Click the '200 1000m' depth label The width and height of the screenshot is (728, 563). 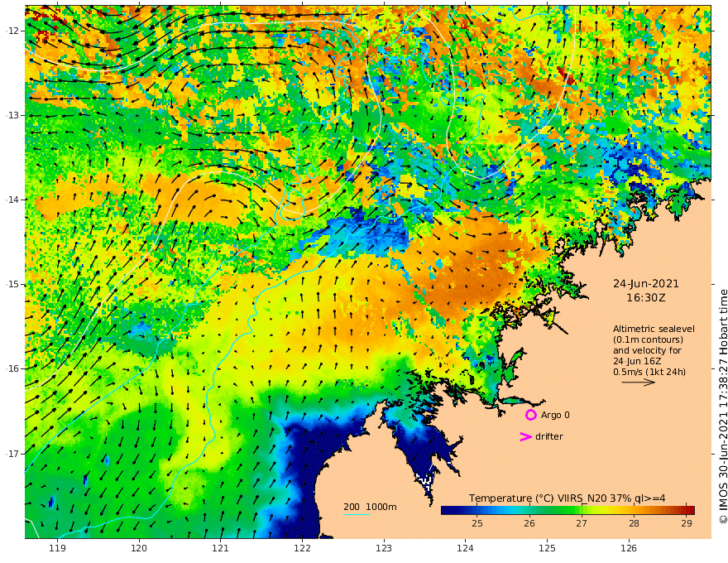click(370, 507)
